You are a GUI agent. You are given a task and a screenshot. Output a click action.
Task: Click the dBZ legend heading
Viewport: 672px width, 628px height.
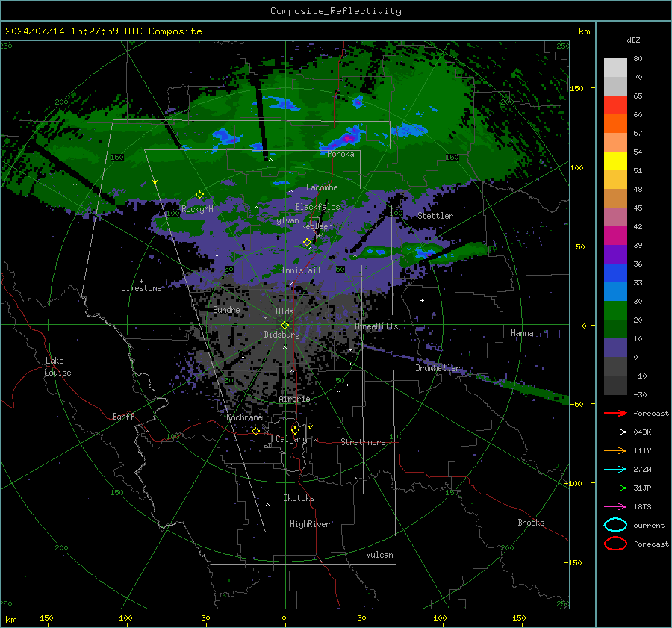pyautogui.click(x=633, y=40)
